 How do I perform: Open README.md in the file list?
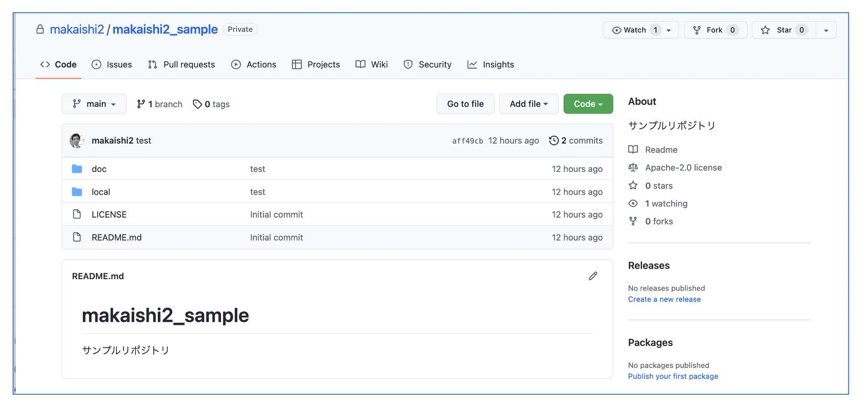tap(117, 238)
